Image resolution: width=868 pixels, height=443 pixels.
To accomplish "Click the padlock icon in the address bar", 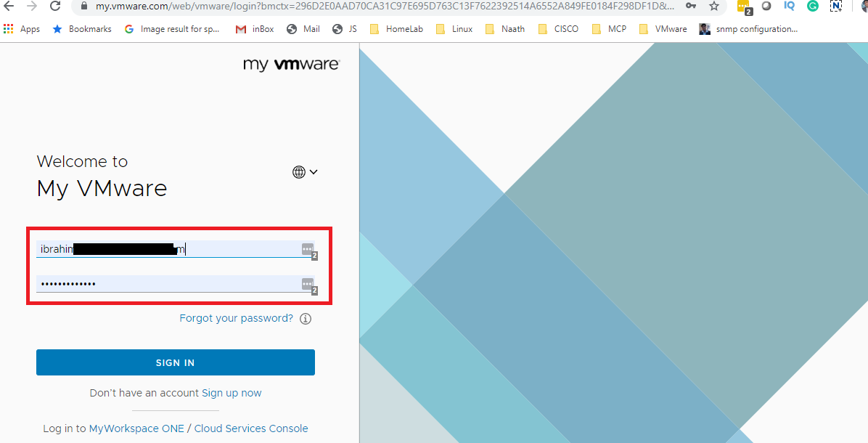I will [x=83, y=6].
